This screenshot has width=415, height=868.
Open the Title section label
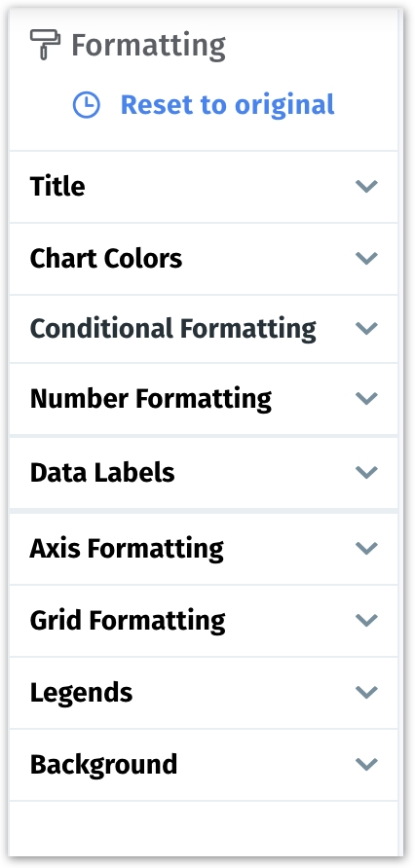click(57, 186)
